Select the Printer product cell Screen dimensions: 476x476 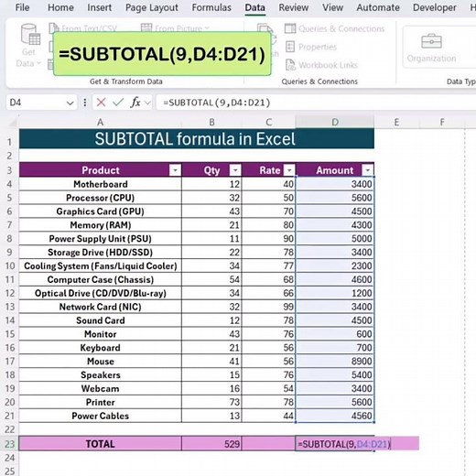[100, 402]
